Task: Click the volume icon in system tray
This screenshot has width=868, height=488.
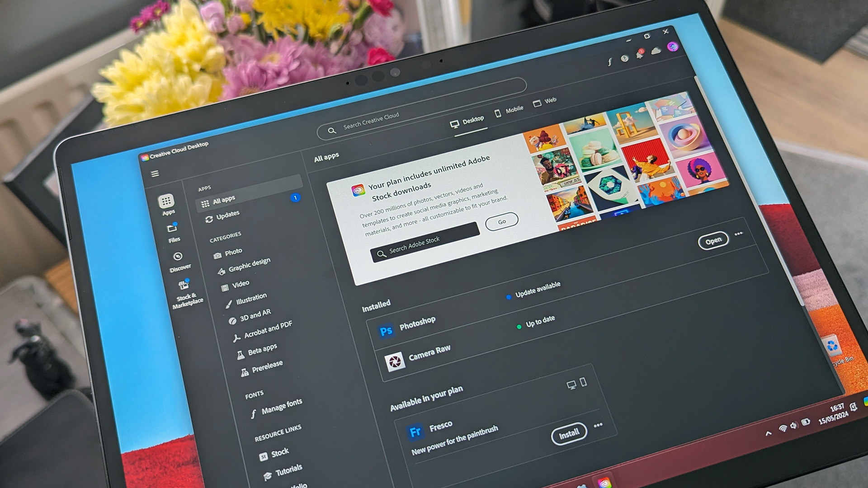Action: [794, 426]
